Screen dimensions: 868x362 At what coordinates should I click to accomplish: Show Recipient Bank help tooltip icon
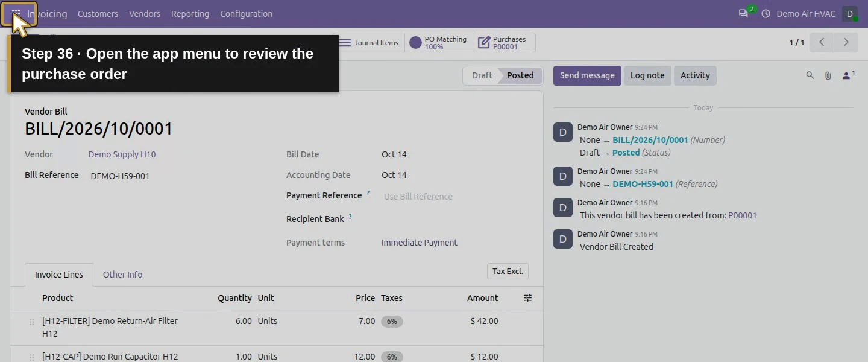tap(350, 217)
